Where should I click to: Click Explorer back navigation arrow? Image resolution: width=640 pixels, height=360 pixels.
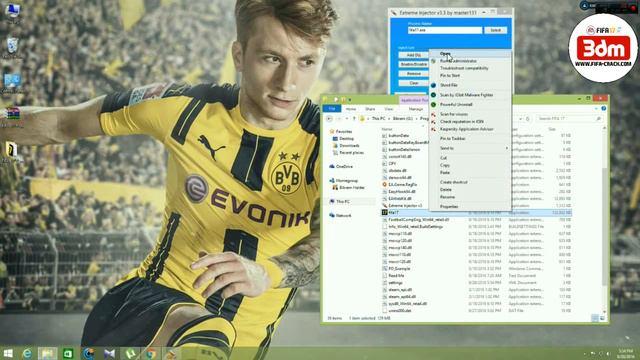329,119
